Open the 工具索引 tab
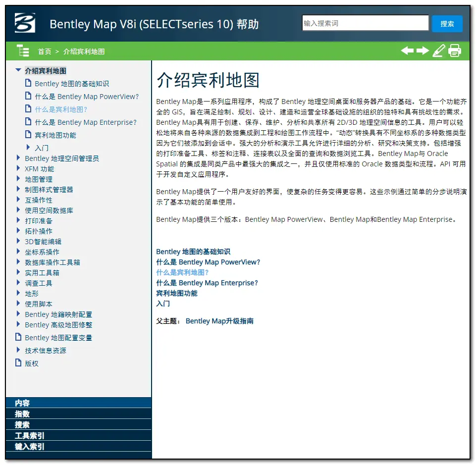The height and width of the screenshot is (465, 476). click(78, 436)
